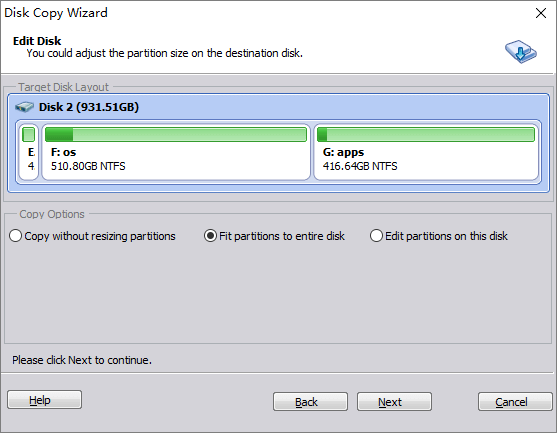557x433 pixels.
Task: Click the E: partition usage indicator
Action: tap(28, 135)
